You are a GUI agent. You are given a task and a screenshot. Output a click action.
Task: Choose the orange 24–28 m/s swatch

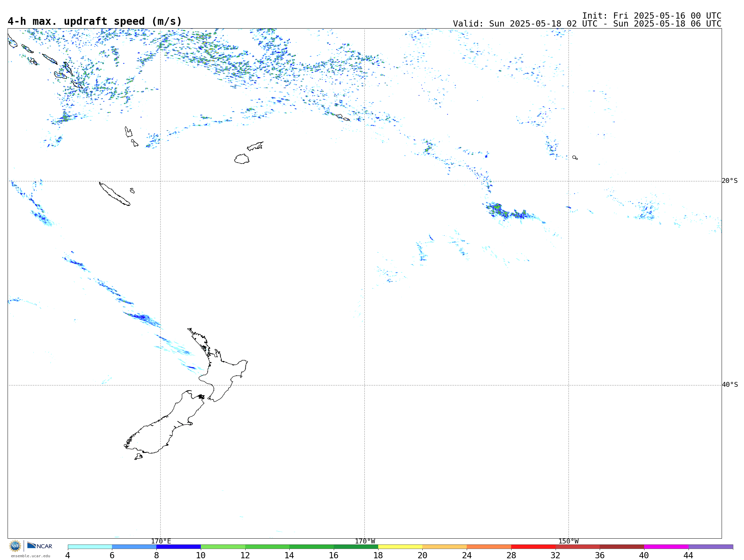[x=489, y=547]
